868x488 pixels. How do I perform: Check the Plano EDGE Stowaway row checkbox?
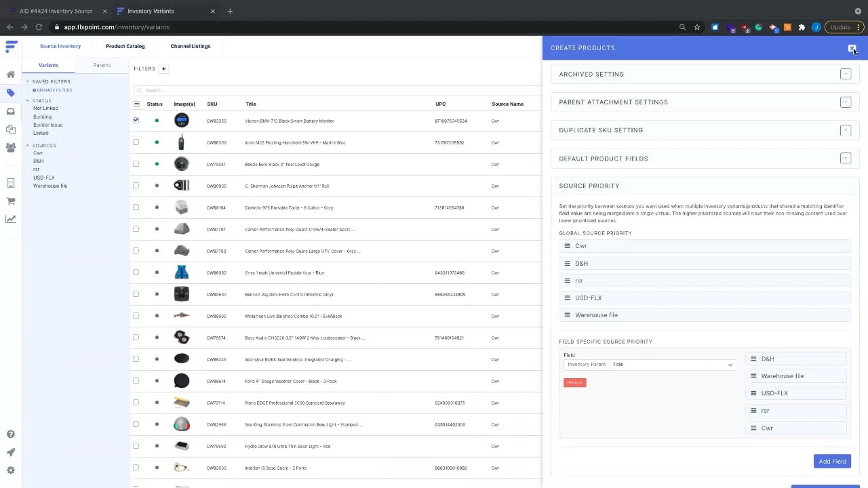click(136, 403)
